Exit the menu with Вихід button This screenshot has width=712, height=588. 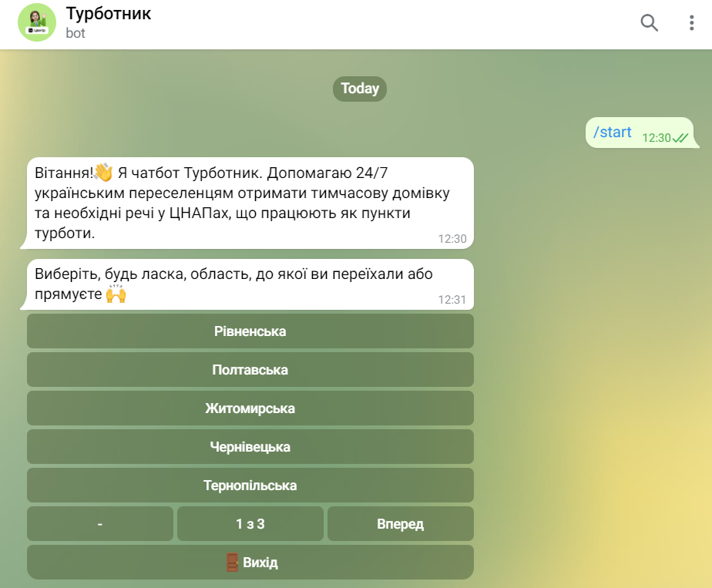[250, 563]
